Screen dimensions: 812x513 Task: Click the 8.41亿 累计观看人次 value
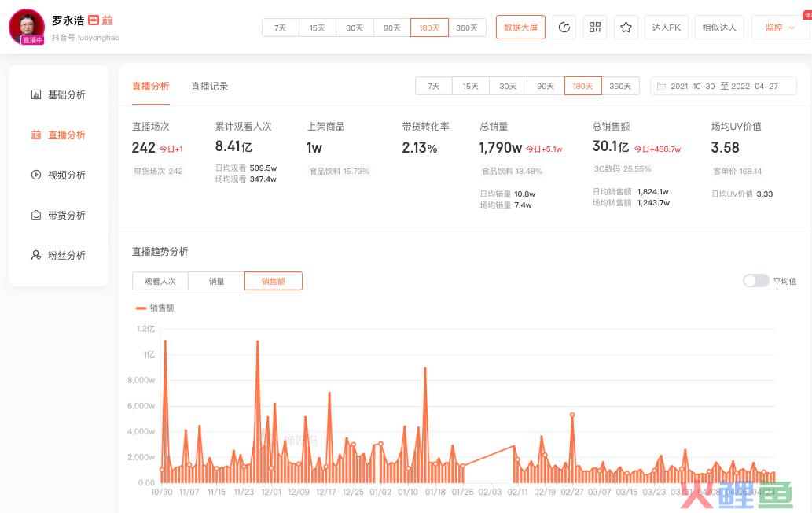[x=233, y=146]
